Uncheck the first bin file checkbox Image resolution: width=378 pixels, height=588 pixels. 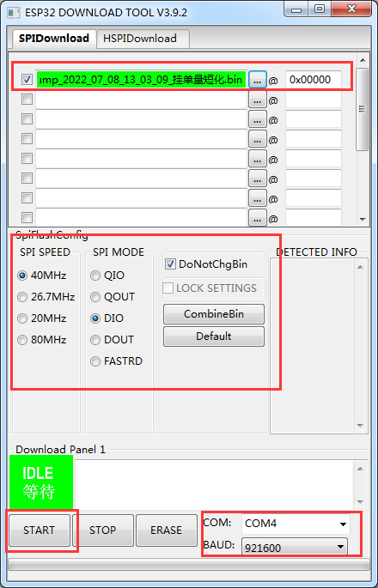(x=27, y=80)
